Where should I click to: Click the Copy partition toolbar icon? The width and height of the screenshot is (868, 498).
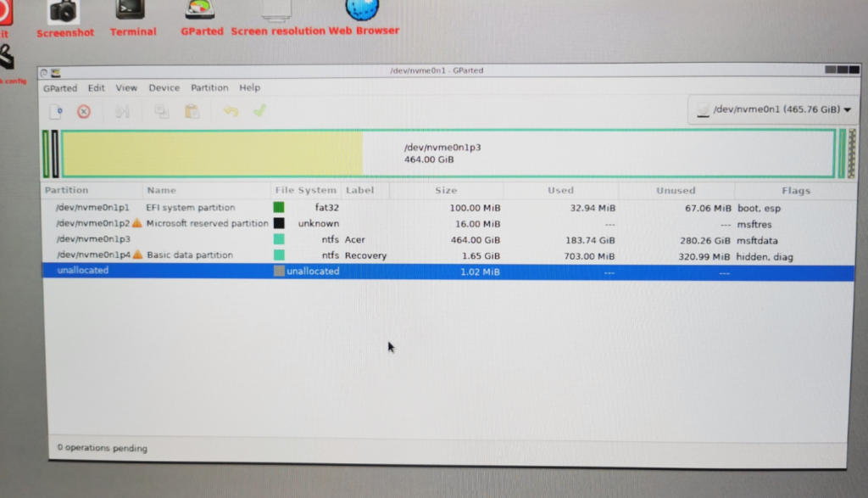coord(161,111)
